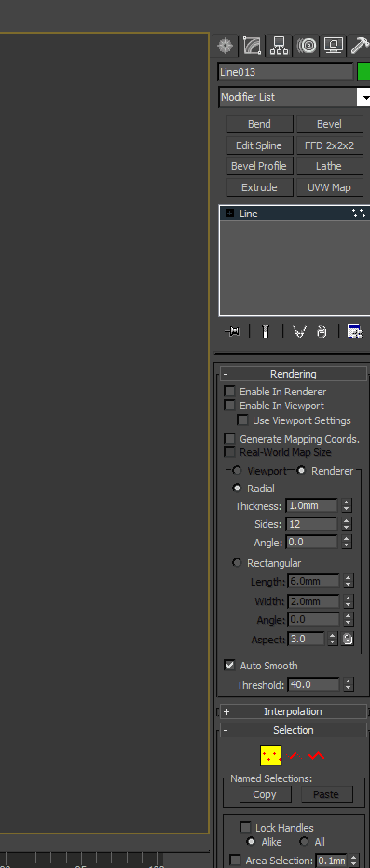This screenshot has height=868, width=370.
Task: Select the Renderer radio option
Action: [x=301, y=471]
